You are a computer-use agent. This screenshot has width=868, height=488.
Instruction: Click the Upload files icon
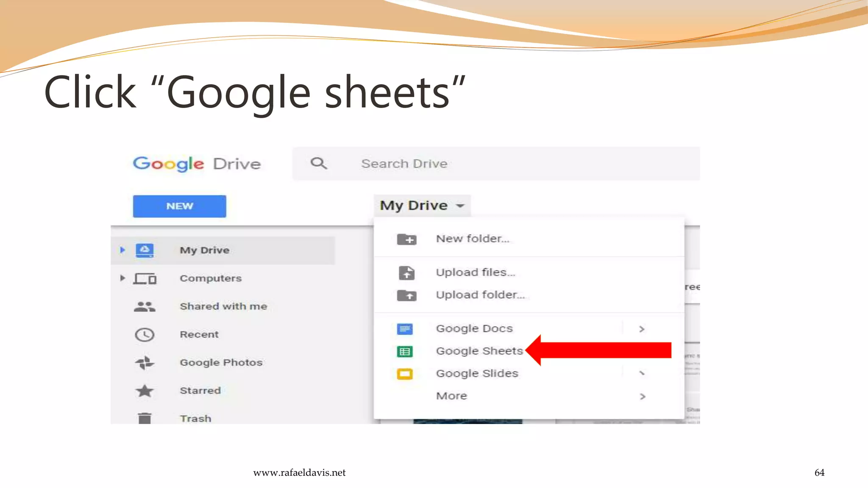[406, 273]
